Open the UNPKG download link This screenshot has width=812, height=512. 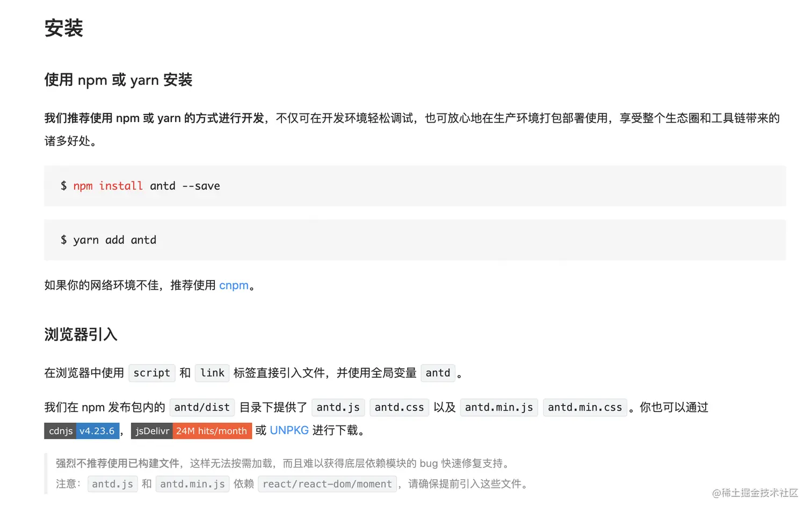click(289, 430)
